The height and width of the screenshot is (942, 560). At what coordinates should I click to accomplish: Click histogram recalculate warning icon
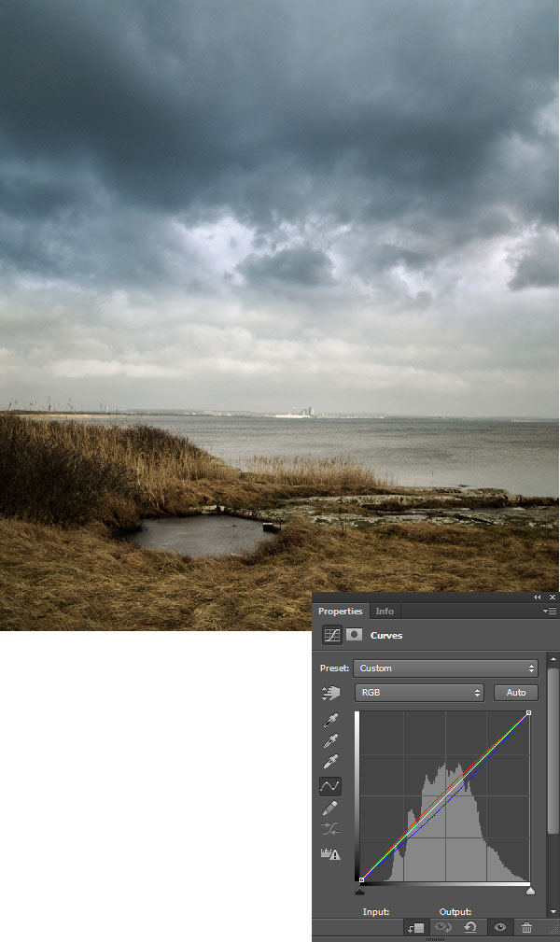[x=330, y=853]
